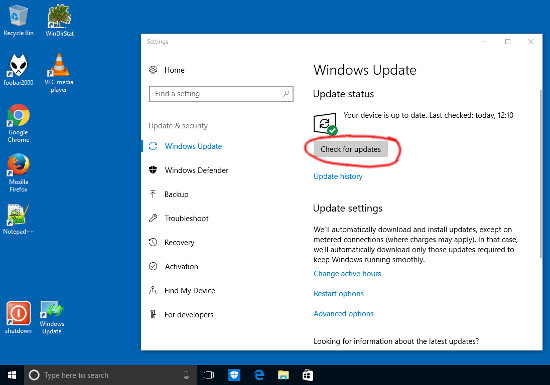Click the 'Update & security' section label
550x385 pixels.
(178, 126)
